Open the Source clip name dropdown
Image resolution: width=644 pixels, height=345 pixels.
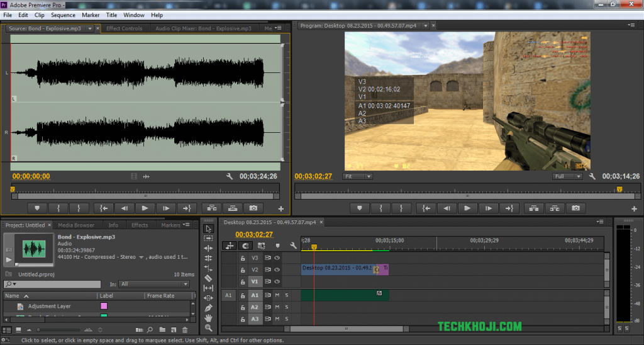90,28
